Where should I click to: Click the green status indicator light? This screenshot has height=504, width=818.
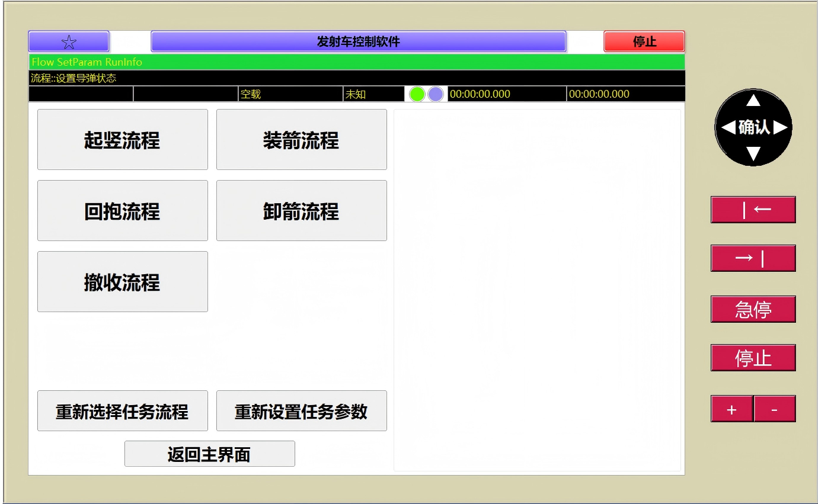pyautogui.click(x=417, y=94)
